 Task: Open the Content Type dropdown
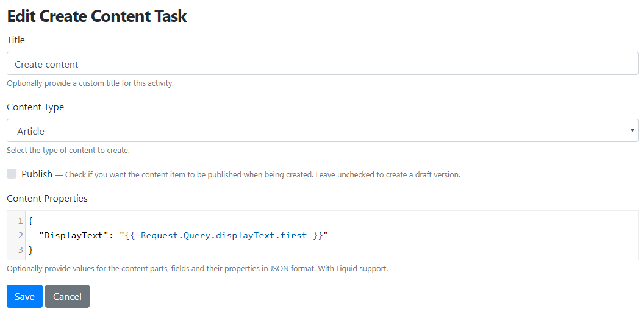pyautogui.click(x=323, y=130)
